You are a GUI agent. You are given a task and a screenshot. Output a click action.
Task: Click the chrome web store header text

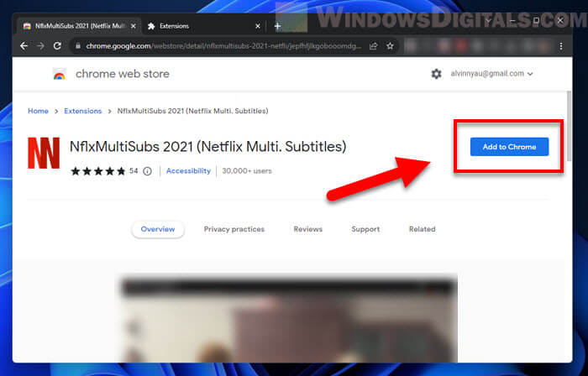[x=123, y=74]
